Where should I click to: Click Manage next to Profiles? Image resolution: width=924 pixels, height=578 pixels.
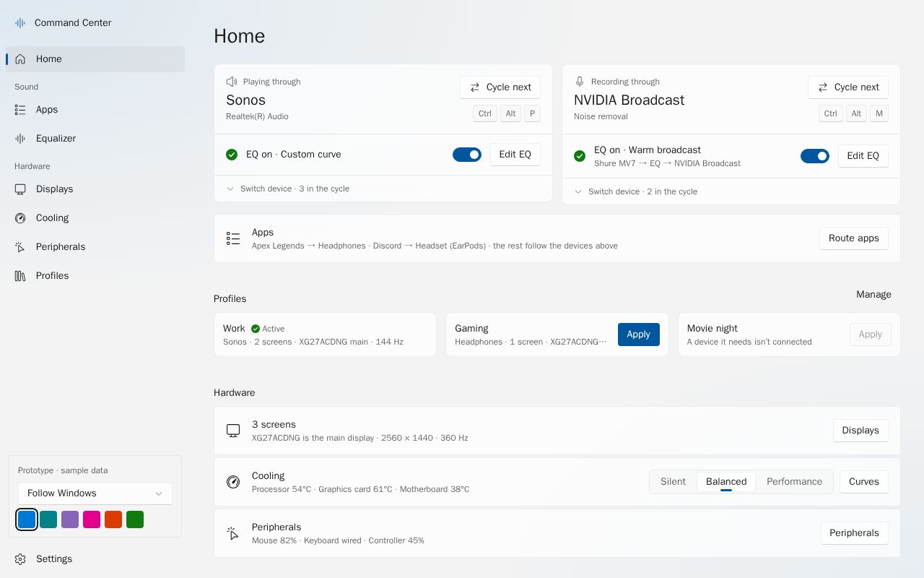tap(873, 295)
